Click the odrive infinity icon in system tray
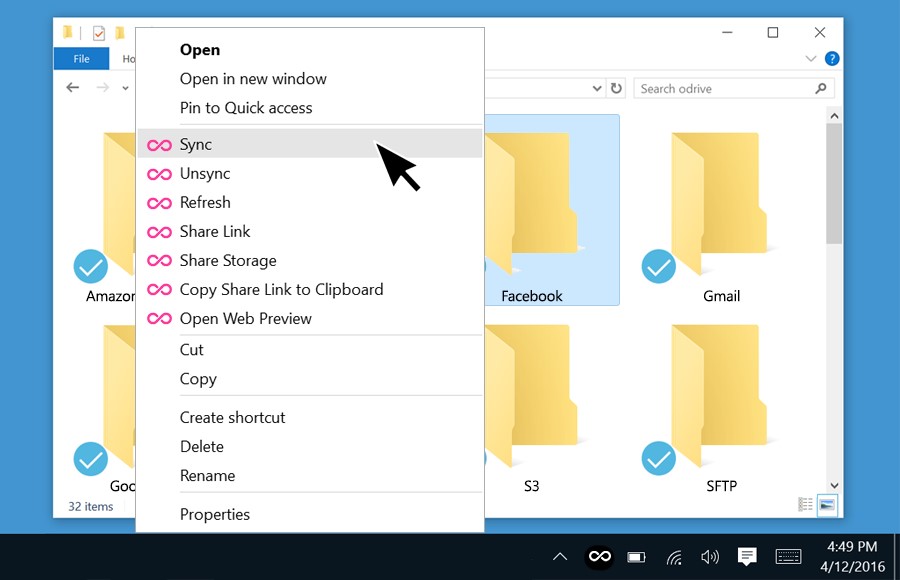Image resolution: width=900 pixels, height=580 pixels. (x=600, y=557)
